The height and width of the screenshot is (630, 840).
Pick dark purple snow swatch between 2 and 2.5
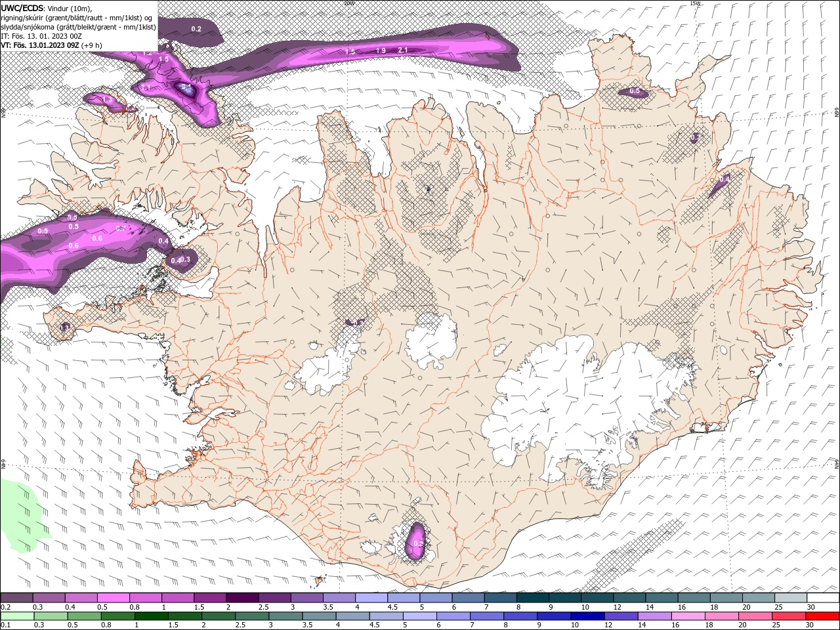pyautogui.click(x=241, y=597)
